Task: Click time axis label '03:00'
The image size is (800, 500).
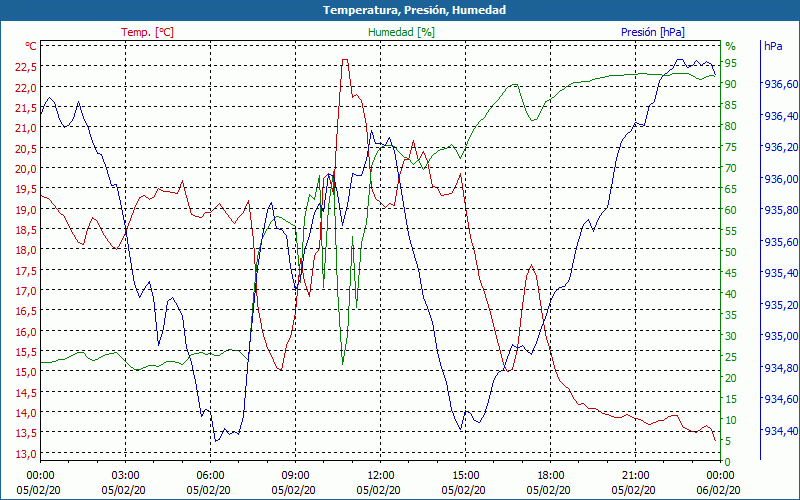Action: pos(126,476)
